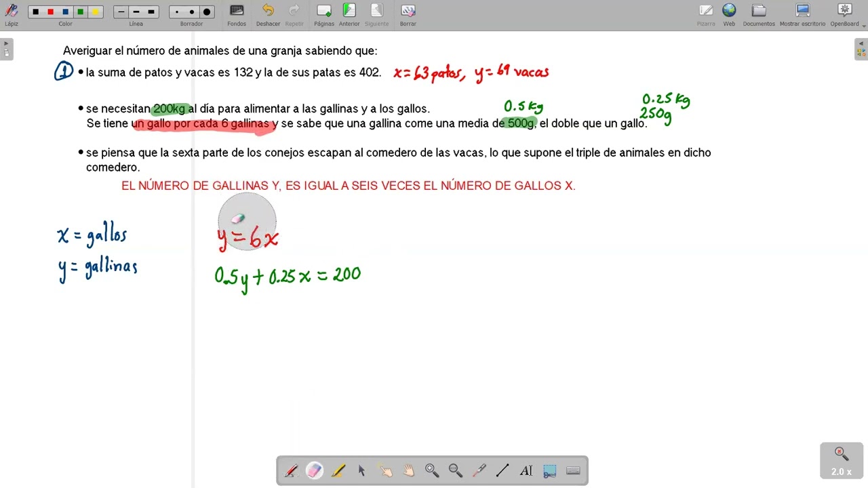Viewport: 868px width, 488px height.
Task: Expand the right side panel
Action: tap(861, 49)
